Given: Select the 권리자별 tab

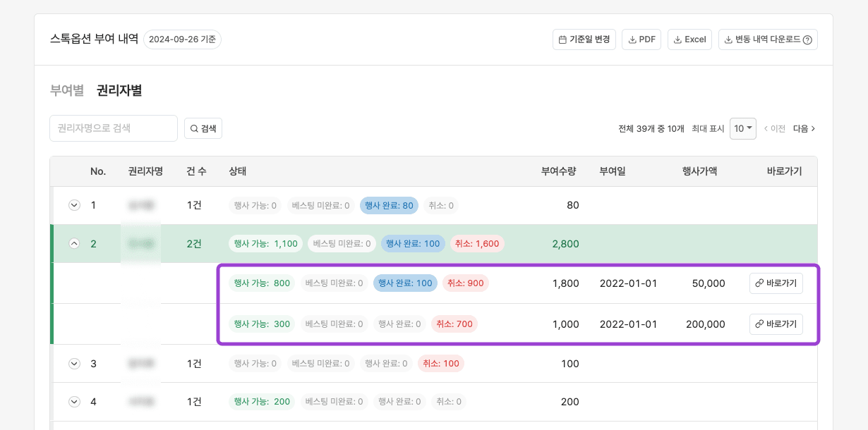Looking at the screenshot, I should (x=119, y=90).
